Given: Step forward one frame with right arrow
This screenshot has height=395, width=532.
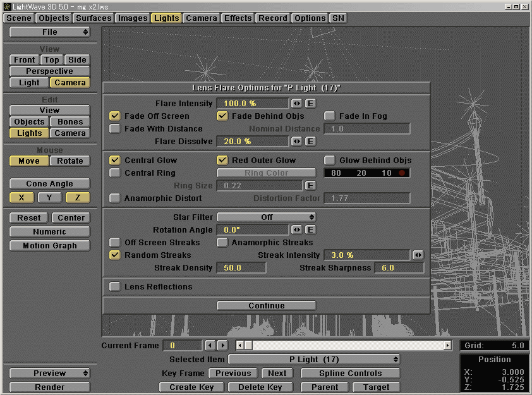Looking at the screenshot, I should pos(222,345).
